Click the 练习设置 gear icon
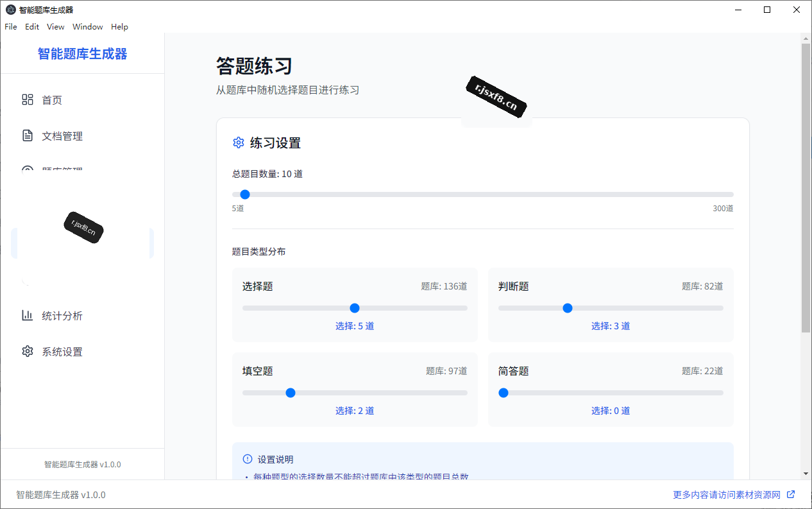 pos(239,142)
